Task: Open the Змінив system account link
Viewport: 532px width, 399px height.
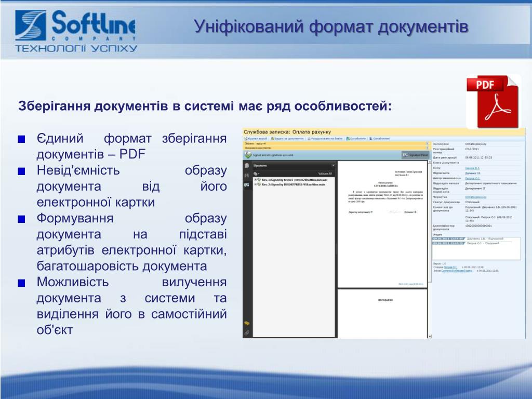Action: [x=457, y=271]
